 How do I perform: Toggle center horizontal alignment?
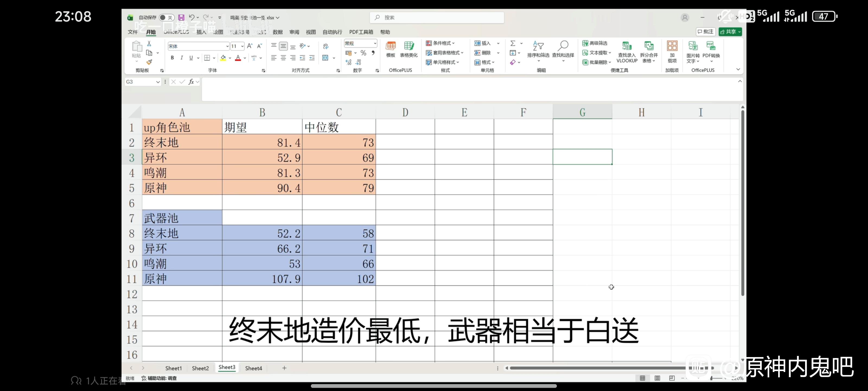[283, 58]
